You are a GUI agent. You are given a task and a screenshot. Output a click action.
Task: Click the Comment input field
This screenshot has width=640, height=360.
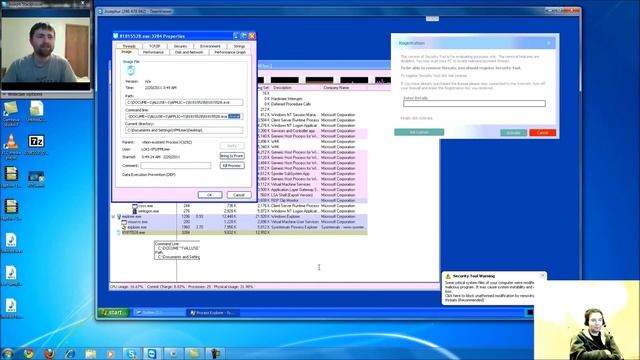coord(176,165)
